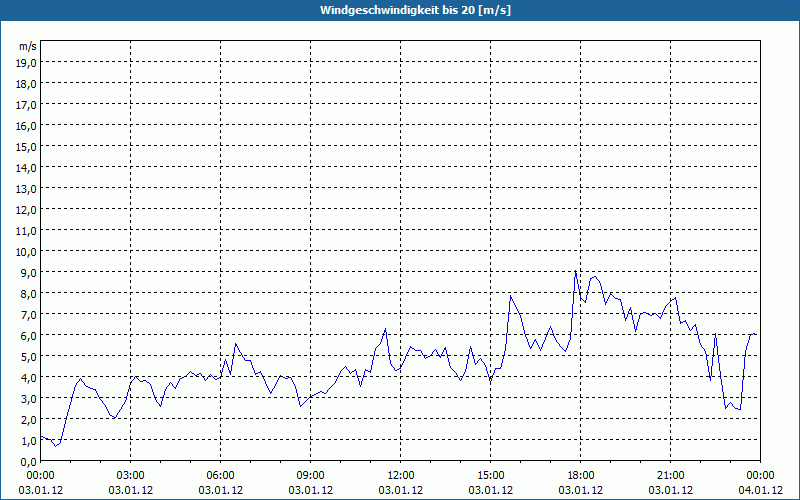This screenshot has width=800, height=500.
Task: Click the "16,0" y-axis value
Action: [x=27, y=126]
